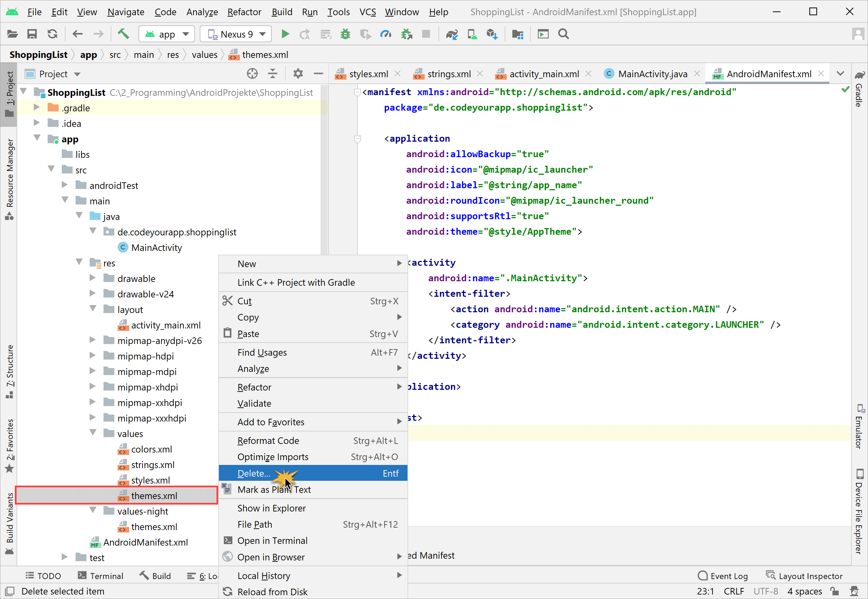Click the Forward navigation arrow
Screen dimensions: 868x599
pos(98,34)
